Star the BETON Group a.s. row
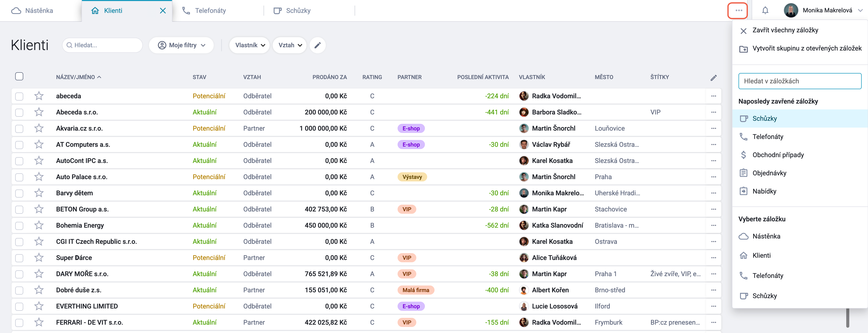This screenshot has width=868, height=333. [x=39, y=209]
